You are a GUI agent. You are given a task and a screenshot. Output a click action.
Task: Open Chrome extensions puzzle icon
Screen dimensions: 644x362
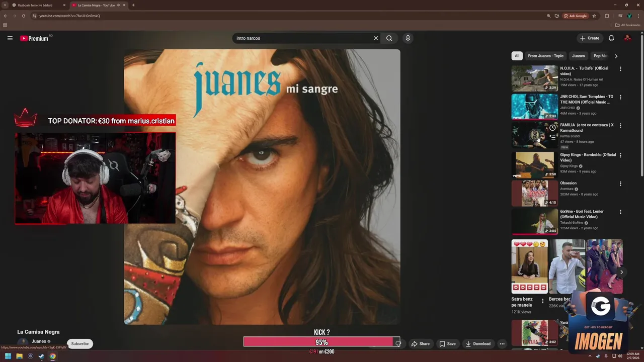point(607,16)
